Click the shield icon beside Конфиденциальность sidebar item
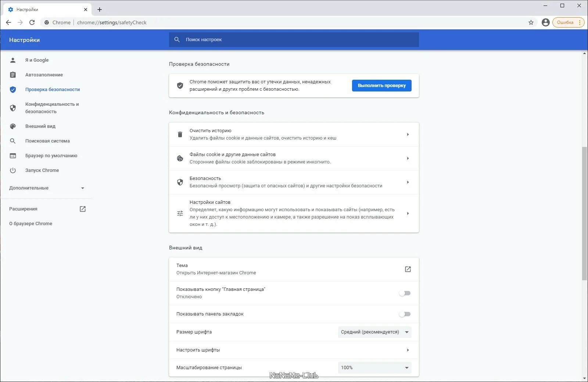 click(13, 108)
